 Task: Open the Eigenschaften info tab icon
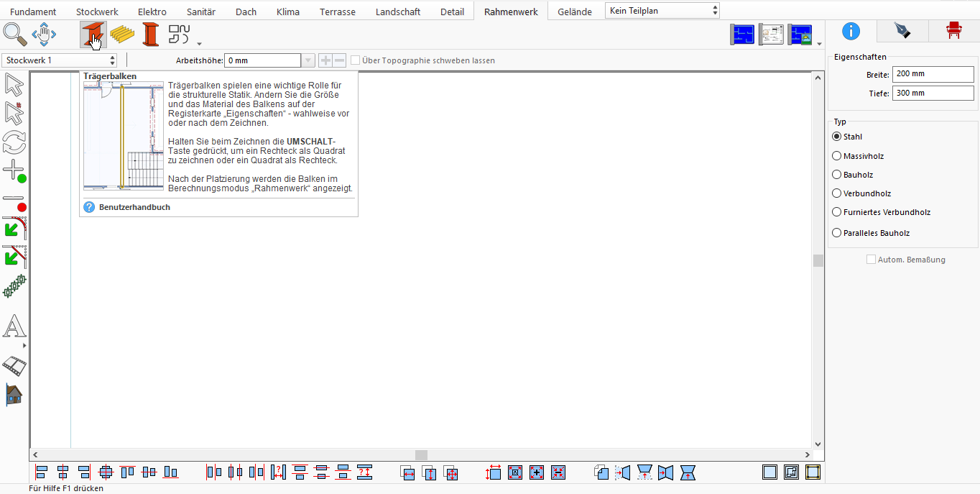click(x=851, y=31)
